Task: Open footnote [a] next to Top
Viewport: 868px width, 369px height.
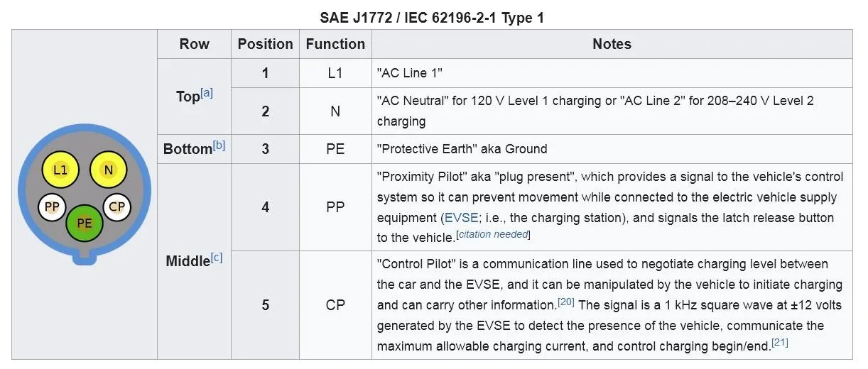Action: [x=207, y=93]
